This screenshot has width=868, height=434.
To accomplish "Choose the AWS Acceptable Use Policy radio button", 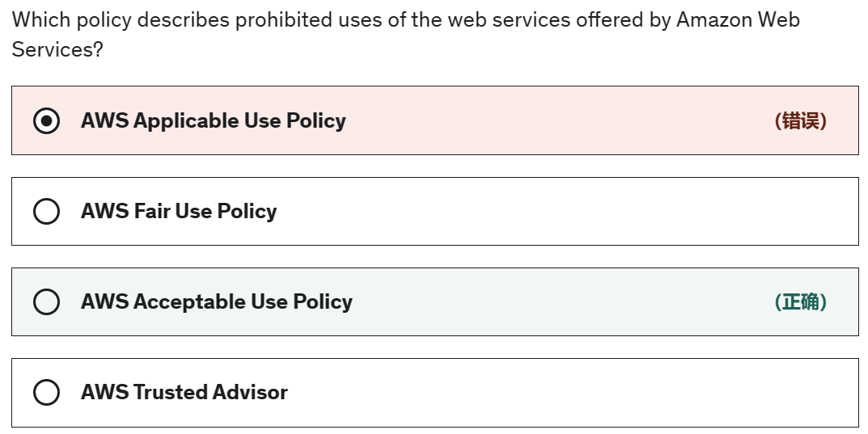I will pyautogui.click(x=46, y=302).
